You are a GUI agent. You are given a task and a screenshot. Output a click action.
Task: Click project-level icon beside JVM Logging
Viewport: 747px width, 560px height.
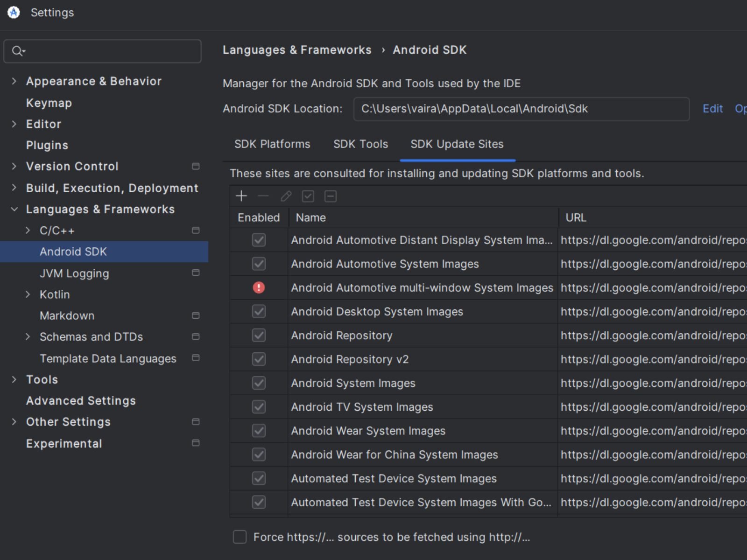click(196, 273)
